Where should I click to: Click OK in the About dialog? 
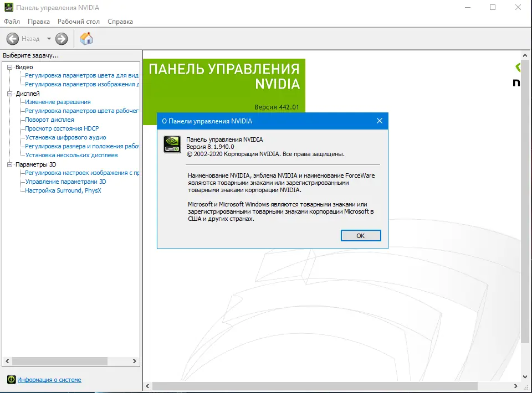tap(361, 235)
